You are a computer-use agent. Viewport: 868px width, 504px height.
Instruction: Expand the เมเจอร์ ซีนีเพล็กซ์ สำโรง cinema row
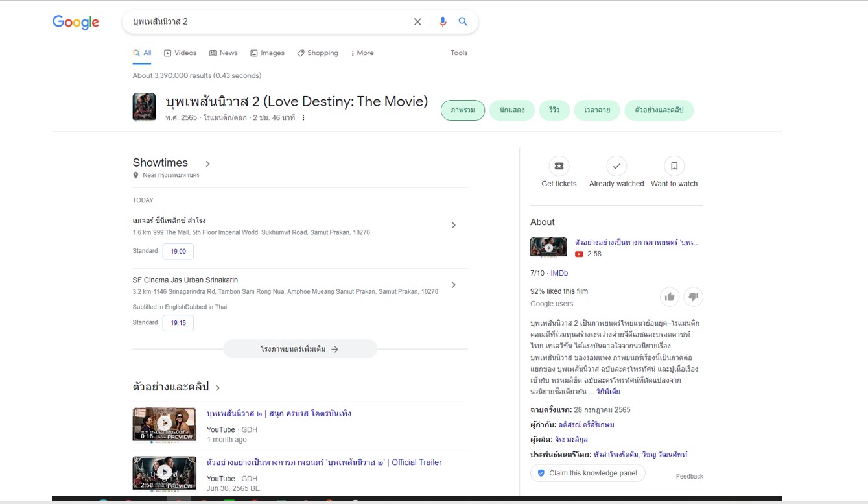pyautogui.click(x=454, y=225)
